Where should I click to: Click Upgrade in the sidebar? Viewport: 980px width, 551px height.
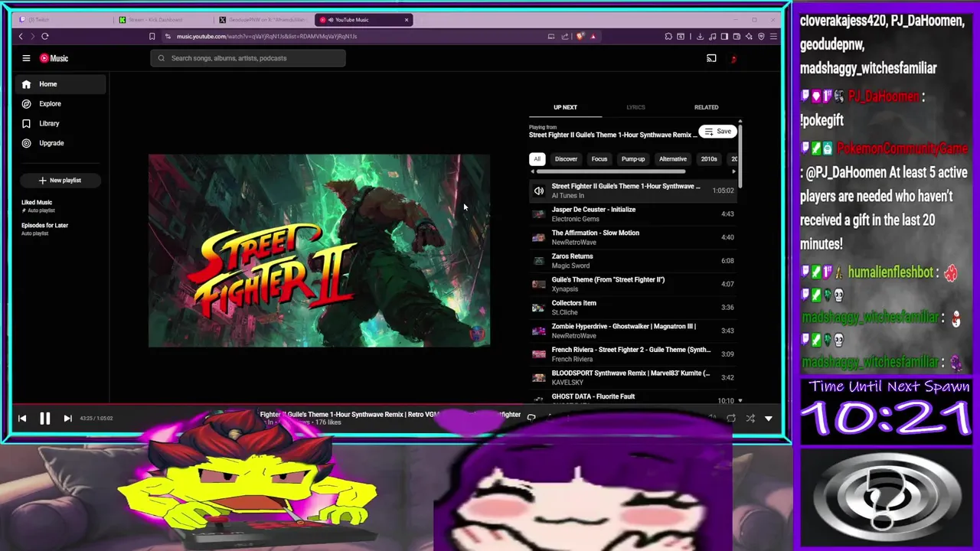[x=61, y=143]
